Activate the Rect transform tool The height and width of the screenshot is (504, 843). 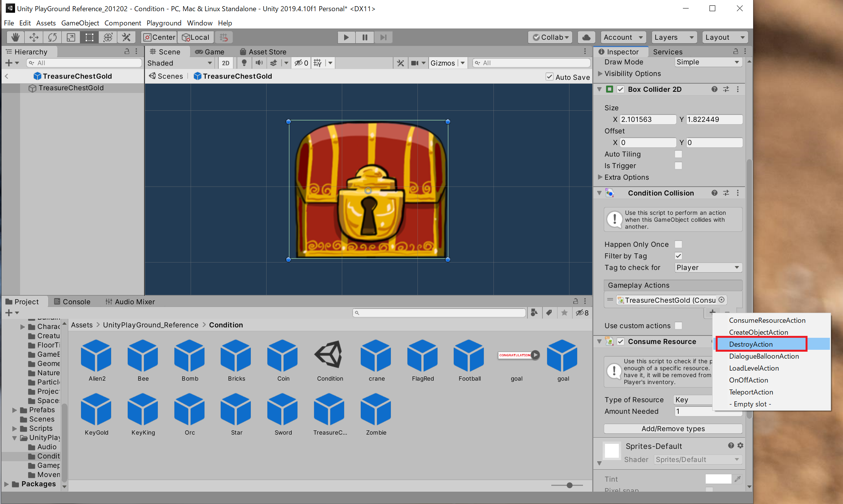click(89, 37)
